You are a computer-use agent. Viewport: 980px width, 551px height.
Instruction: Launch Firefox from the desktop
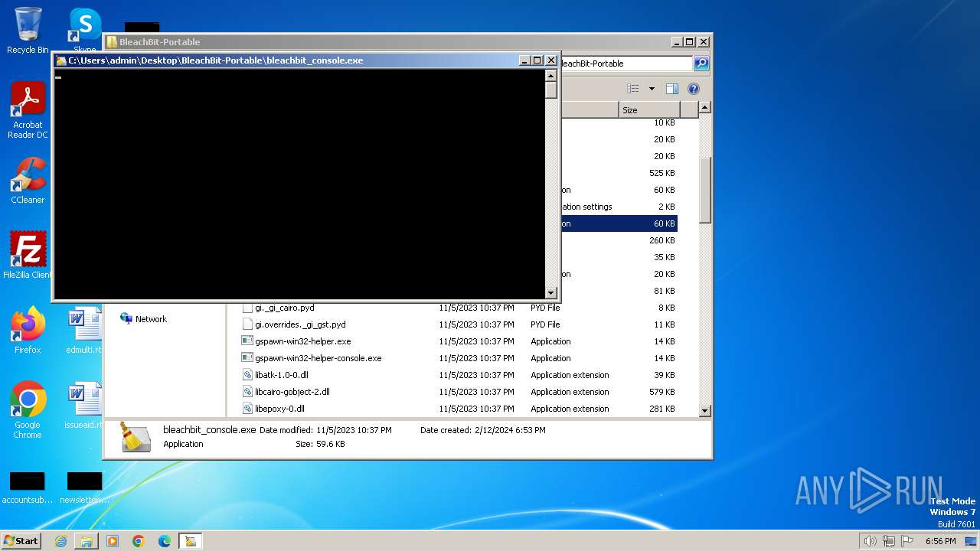tap(28, 330)
